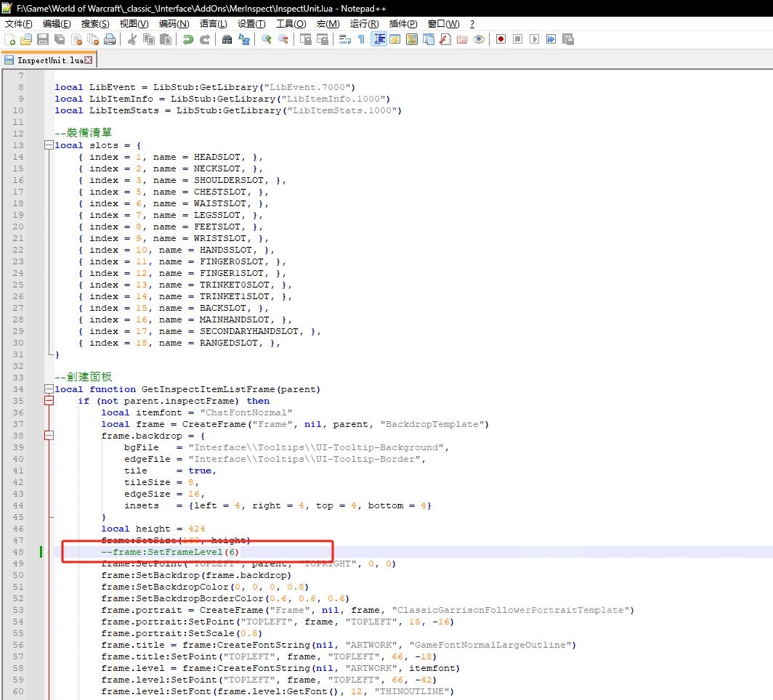This screenshot has width=773, height=700.
Task: Click the Zoom In toolbar icon
Action: click(x=267, y=39)
